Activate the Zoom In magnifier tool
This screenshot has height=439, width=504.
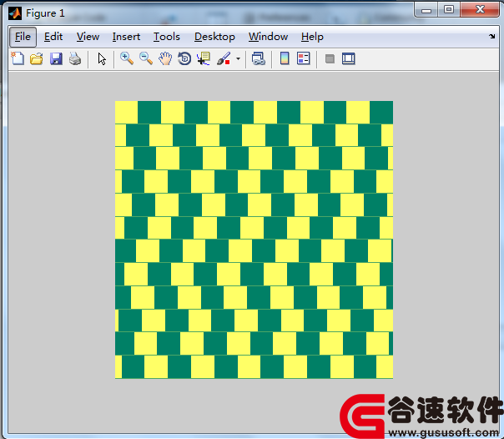(127, 58)
